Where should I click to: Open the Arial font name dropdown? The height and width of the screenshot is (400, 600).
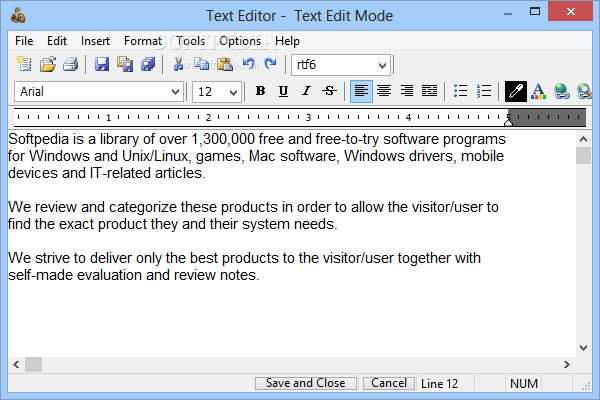coord(175,92)
